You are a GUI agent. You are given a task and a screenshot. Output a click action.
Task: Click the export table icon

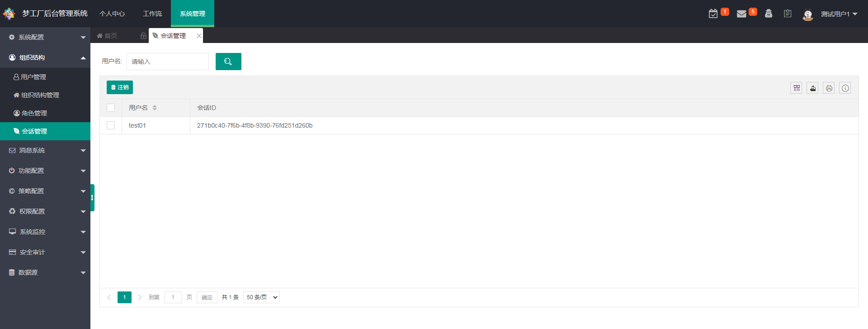[x=813, y=88]
